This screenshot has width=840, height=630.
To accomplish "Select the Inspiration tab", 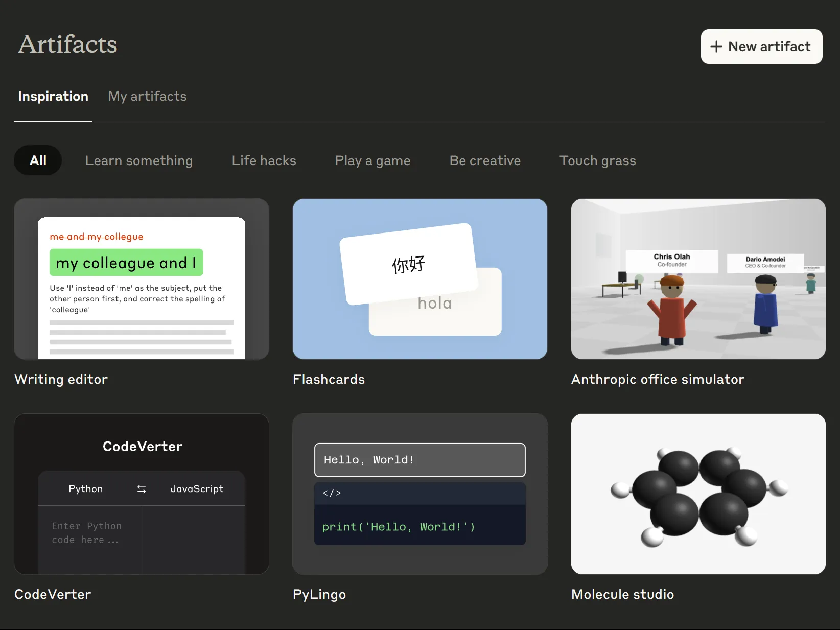I will tap(53, 97).
